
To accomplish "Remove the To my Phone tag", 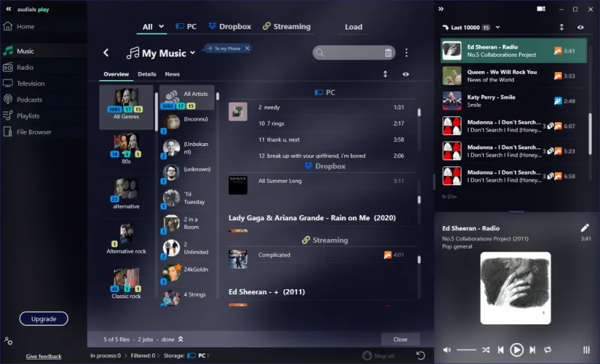I will pyautogui.click(x=247, y=48).
